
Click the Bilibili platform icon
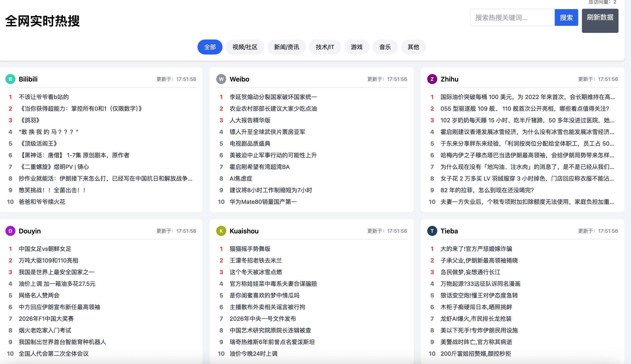click(10, 79)
